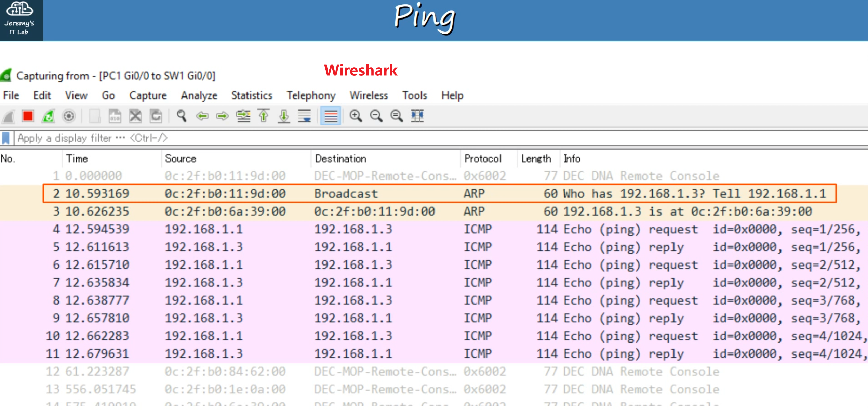868x413 pixels.
Task: Click the display filter input field
Action: (410, 138)
